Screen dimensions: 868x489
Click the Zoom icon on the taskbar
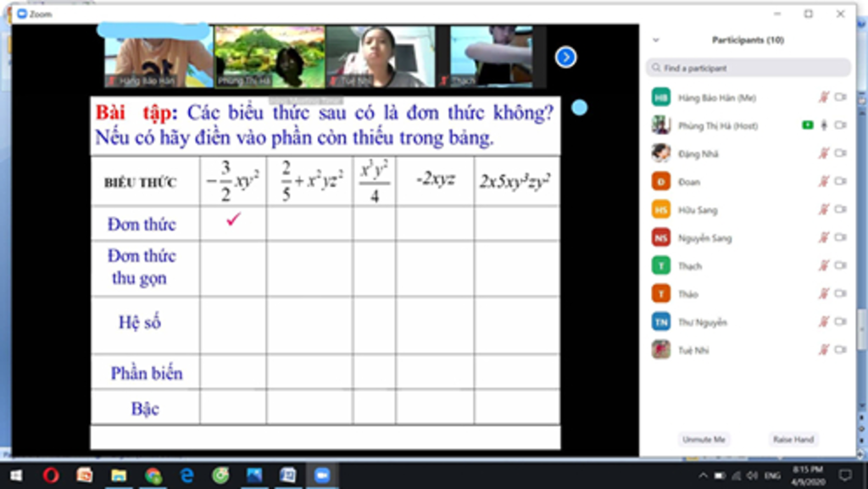click(x=321, y=475)
